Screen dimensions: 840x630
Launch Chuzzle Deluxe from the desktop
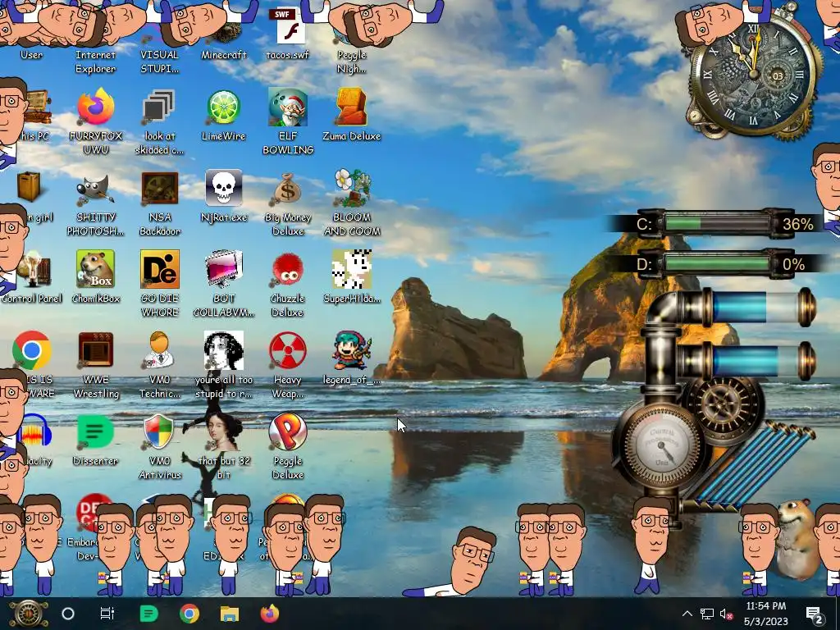288,270
